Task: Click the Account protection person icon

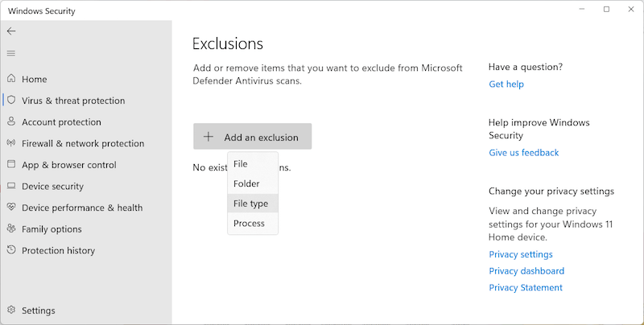Action: click(11, 121)
